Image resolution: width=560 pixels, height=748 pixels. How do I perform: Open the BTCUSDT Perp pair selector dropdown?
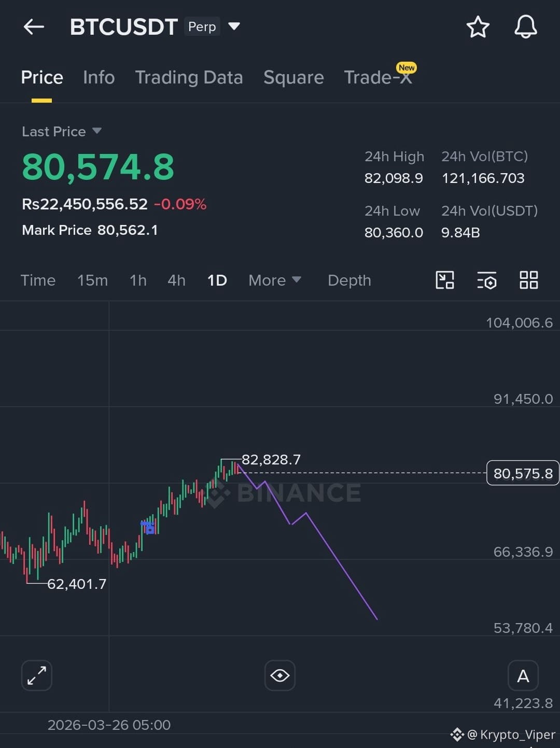(x=155, y=26)
